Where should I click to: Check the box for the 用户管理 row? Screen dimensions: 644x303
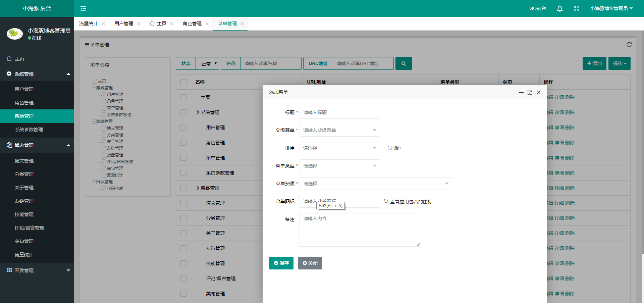coord(183,128)
